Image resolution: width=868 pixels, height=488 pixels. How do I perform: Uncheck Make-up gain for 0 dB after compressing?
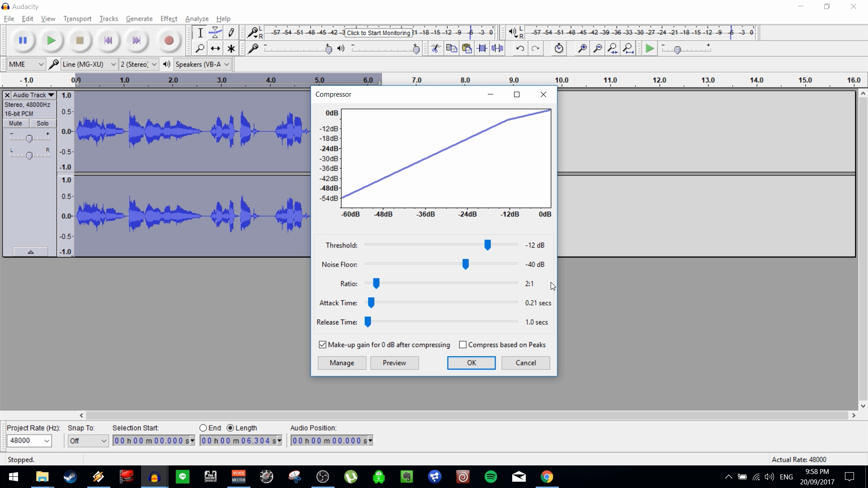pos(322,344)
